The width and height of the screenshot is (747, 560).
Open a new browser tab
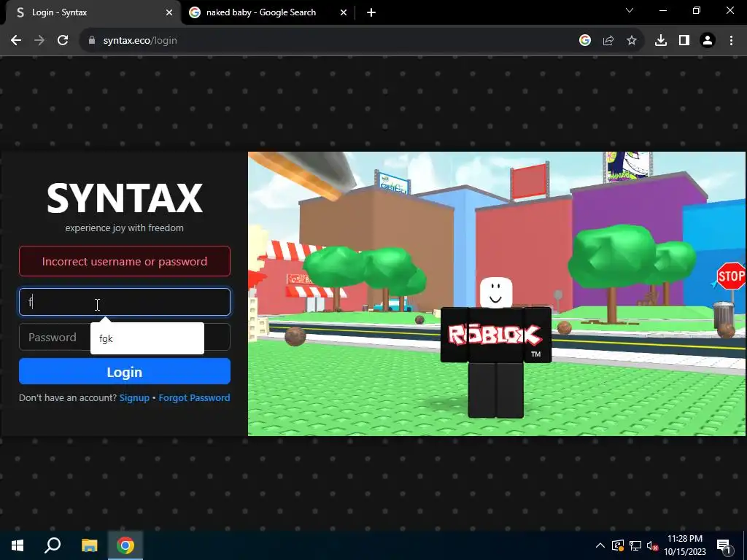[x=371, y=12]
